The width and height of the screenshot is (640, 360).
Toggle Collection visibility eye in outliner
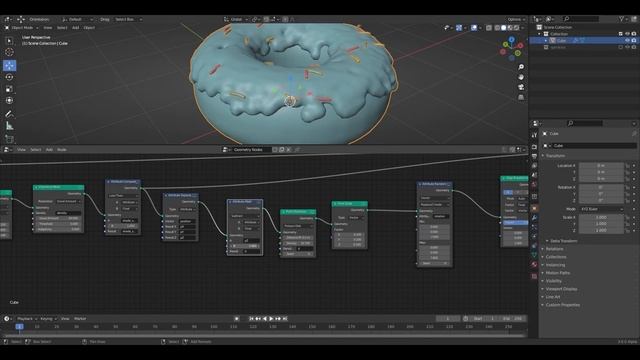pos(627,34)
